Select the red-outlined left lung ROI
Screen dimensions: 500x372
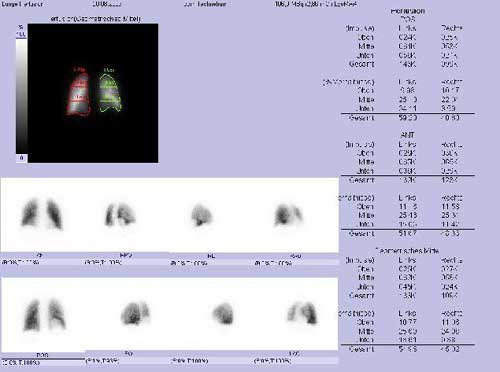(x=79, y=92)
